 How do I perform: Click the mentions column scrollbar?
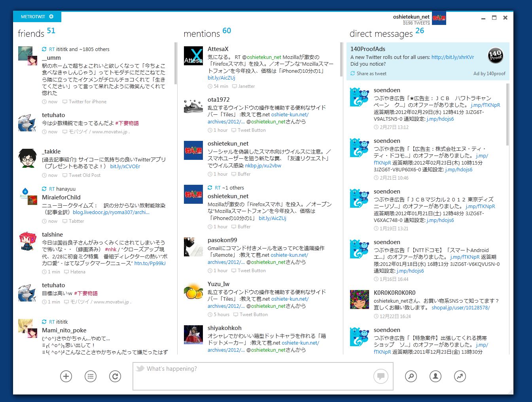coord(341,59)
